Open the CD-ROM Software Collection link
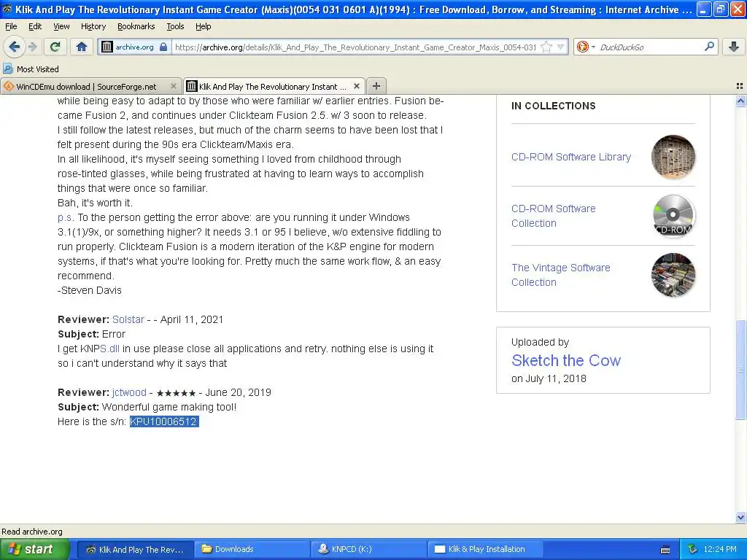 553,216
